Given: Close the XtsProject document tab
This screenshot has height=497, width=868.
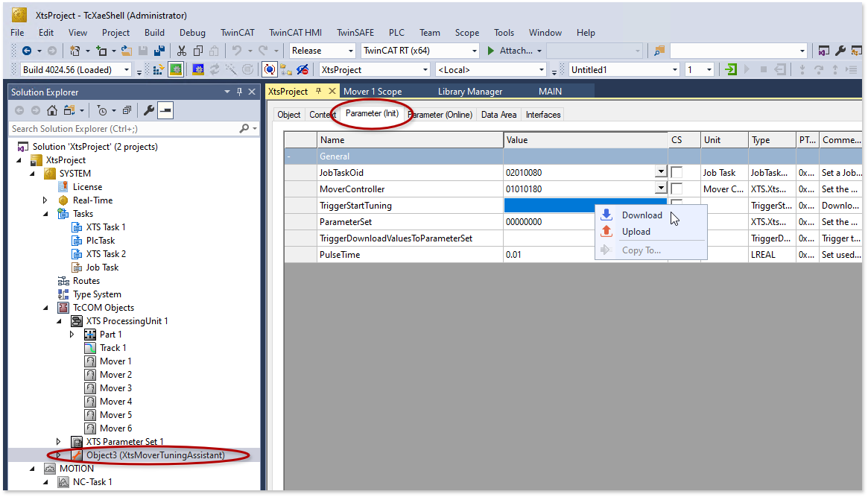Looking at the screenshot, I should (332, 91).
